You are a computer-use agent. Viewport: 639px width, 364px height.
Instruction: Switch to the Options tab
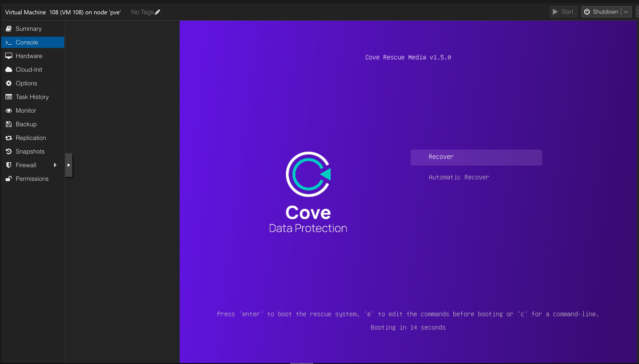point(33,83)
